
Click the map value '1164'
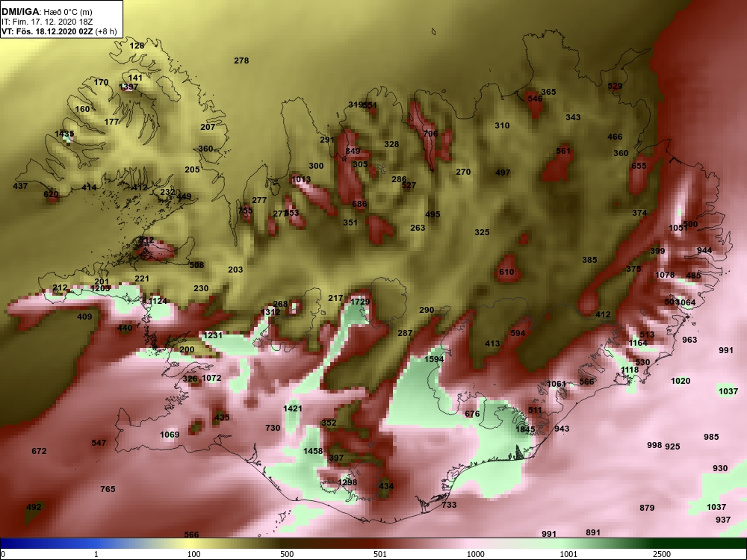(x=638, y=343)
